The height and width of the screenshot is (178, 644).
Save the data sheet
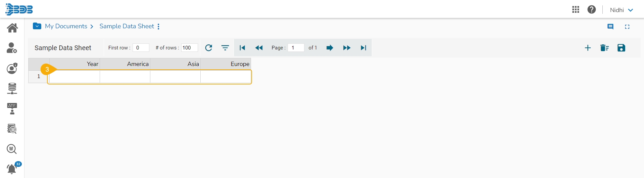pos(621,48)
